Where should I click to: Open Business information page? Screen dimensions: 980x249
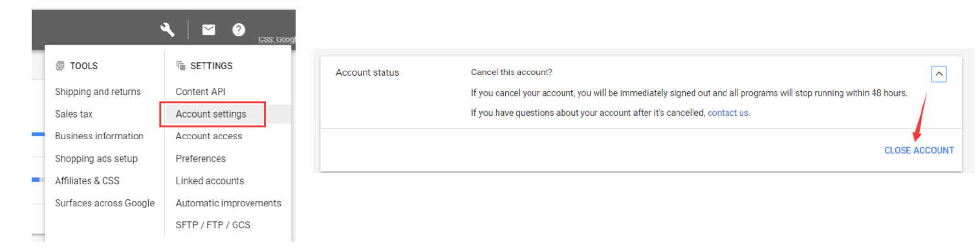[99, 136]
